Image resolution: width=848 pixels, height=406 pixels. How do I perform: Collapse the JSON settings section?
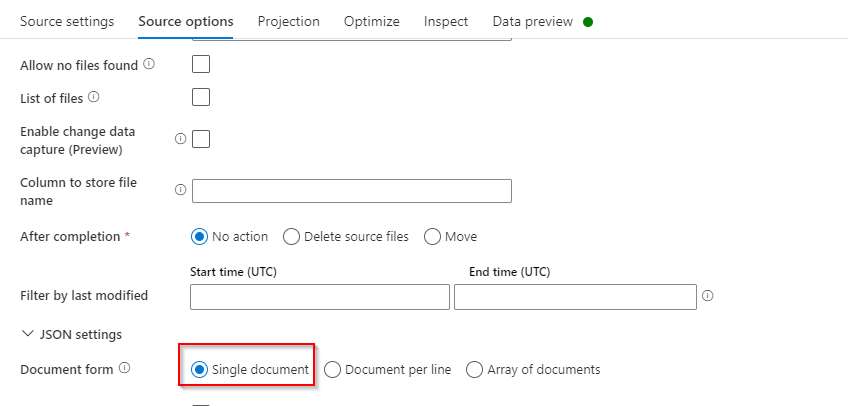(27, 334)
